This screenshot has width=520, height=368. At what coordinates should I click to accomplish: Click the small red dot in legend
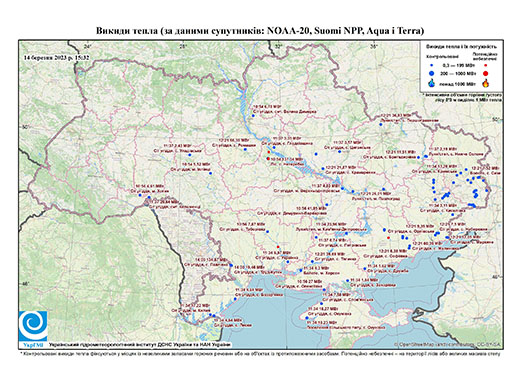[x=486, y=65]
